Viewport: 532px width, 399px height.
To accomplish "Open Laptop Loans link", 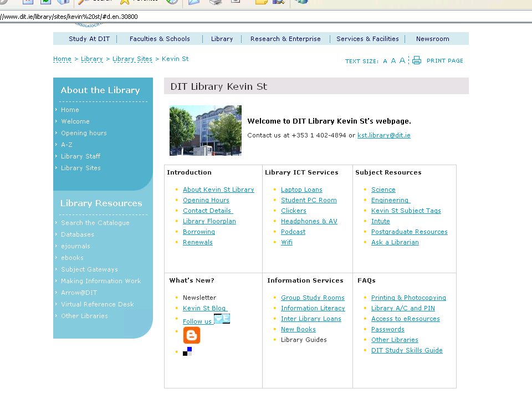I will [x=301, y=190].
